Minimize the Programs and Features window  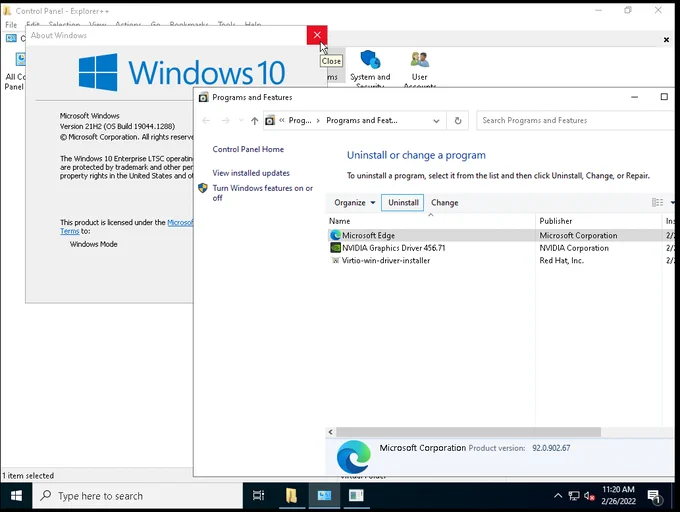(634, 97)
